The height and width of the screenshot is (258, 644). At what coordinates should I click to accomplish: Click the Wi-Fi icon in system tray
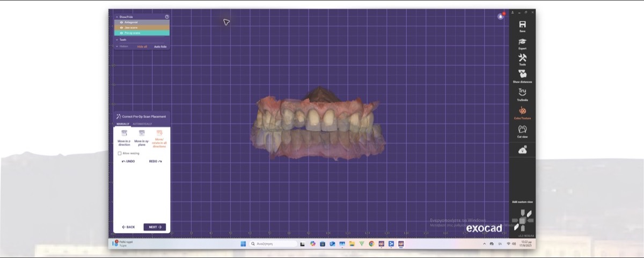coord(508,244)
